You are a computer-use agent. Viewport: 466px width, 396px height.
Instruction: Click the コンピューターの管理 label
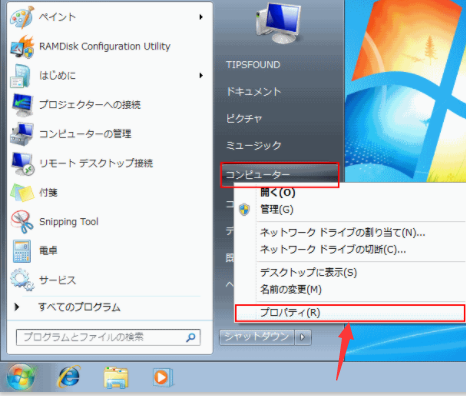tap(85, 134)
